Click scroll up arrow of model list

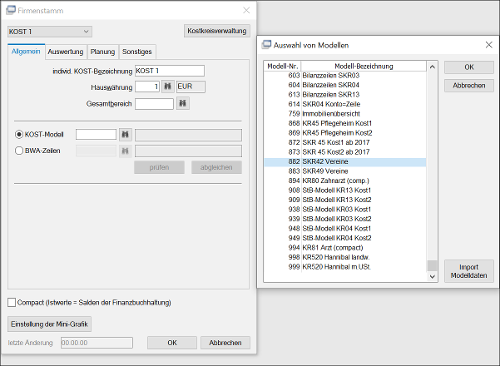click(432, 67)
